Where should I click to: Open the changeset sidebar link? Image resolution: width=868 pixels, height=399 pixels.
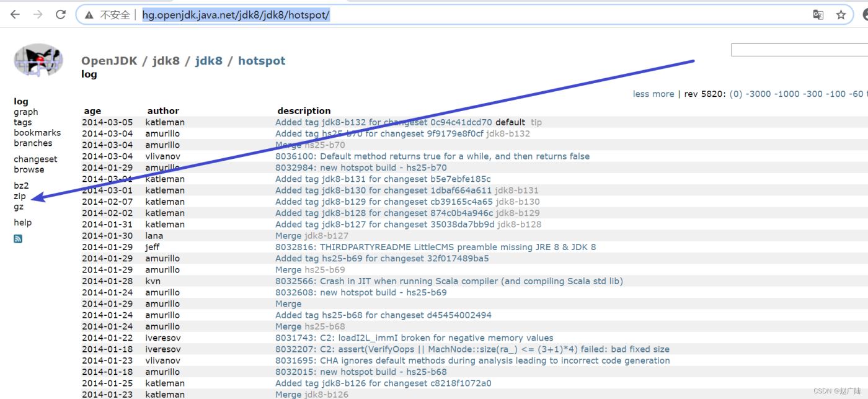click(35, 159)
